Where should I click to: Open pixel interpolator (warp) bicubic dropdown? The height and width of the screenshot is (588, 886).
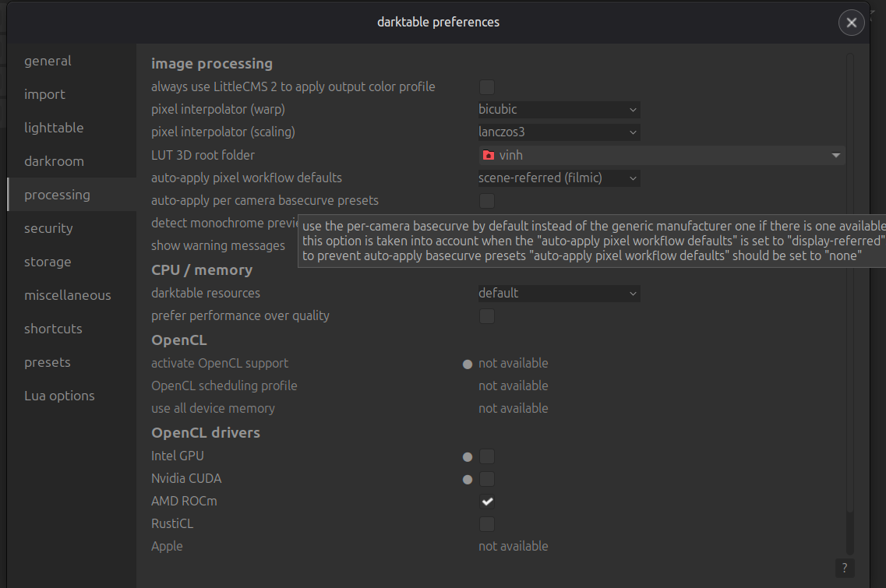(559, 110)
